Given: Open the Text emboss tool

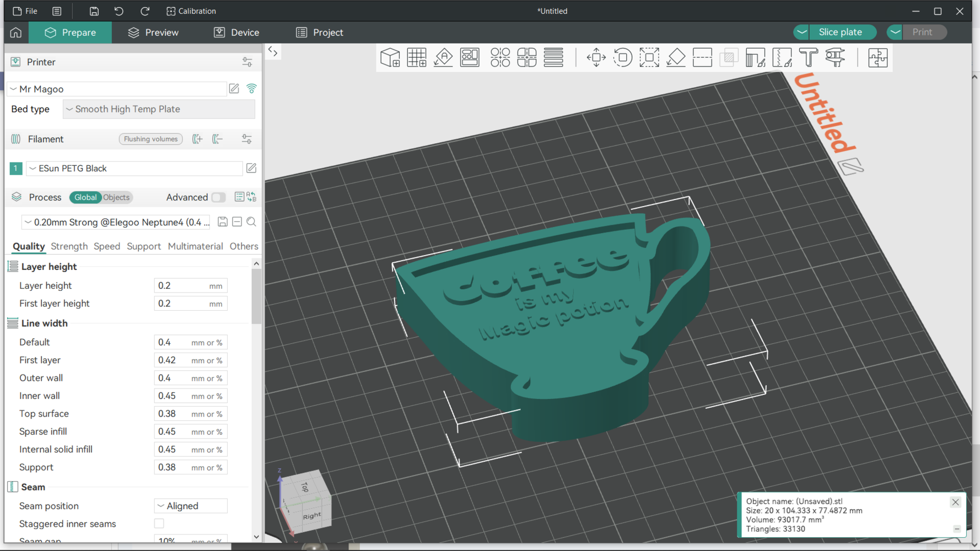Looking at the screenshot, I should pos(808,57).
